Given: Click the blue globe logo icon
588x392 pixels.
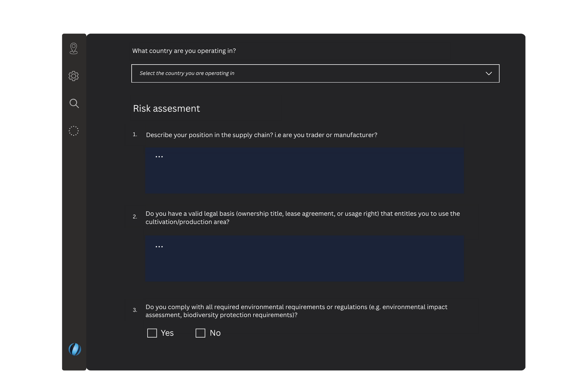Looking at the screenshot, I should [x=75, y=349].
